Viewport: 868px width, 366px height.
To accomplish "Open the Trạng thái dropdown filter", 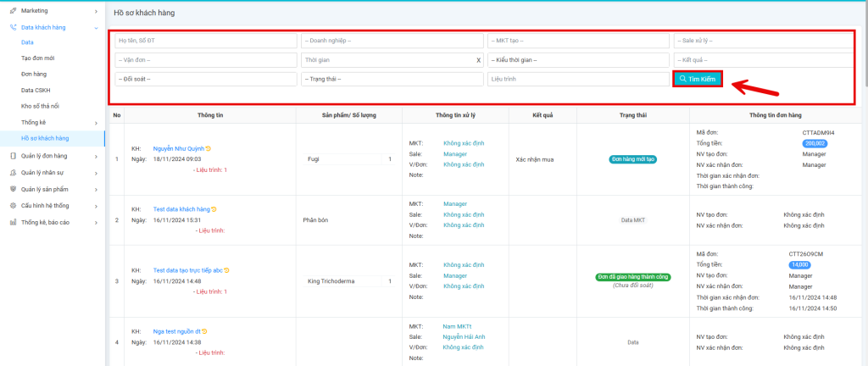I will coord(392,79).
